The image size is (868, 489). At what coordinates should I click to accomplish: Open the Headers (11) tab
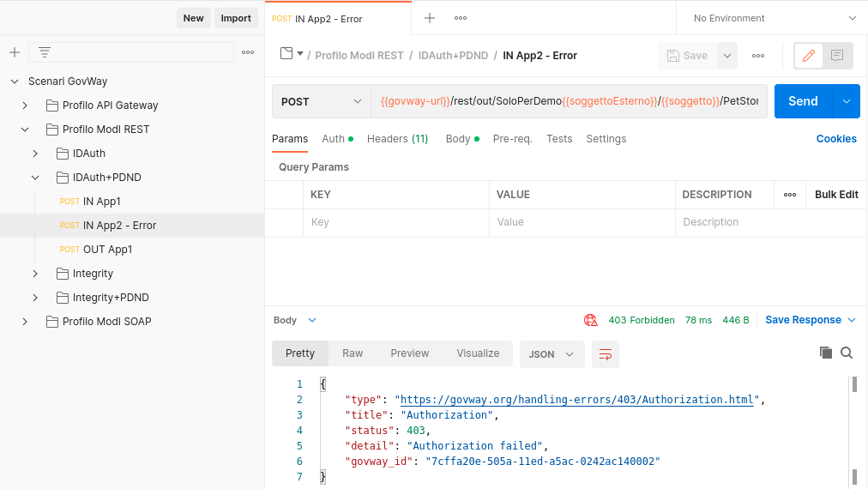point(397,139)
